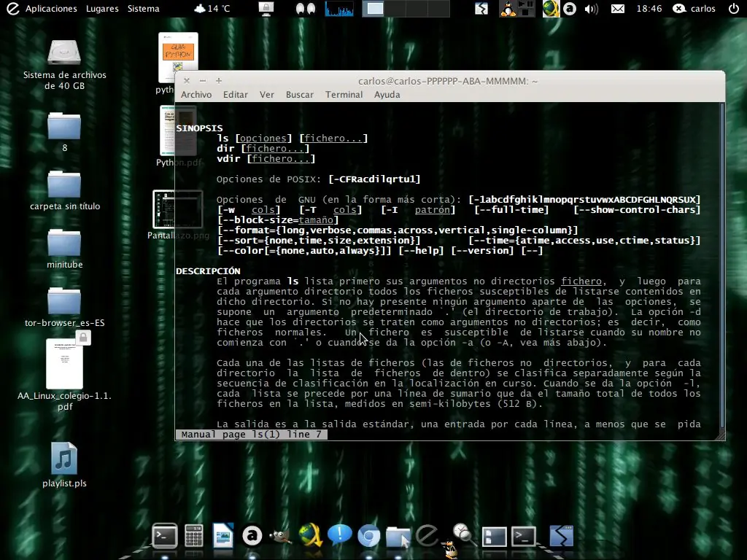Open the system monitor graph applet
Viewport: 747px width, 560px height.
339,9
